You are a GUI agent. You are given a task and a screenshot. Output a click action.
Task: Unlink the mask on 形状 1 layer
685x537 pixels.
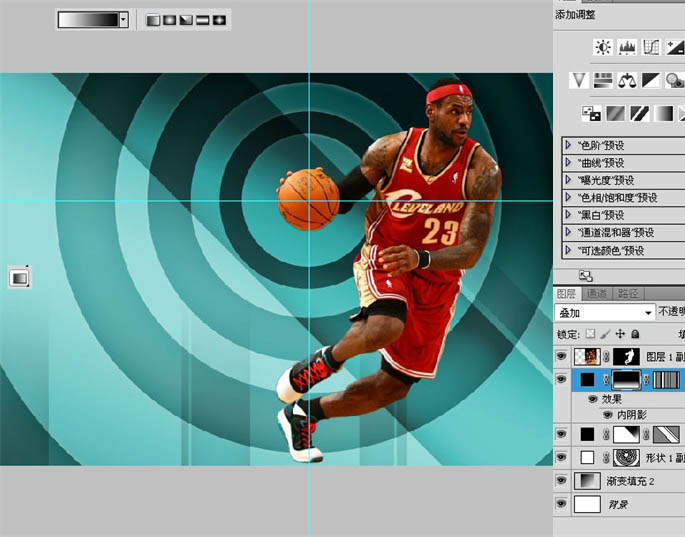tap(606, 457)
